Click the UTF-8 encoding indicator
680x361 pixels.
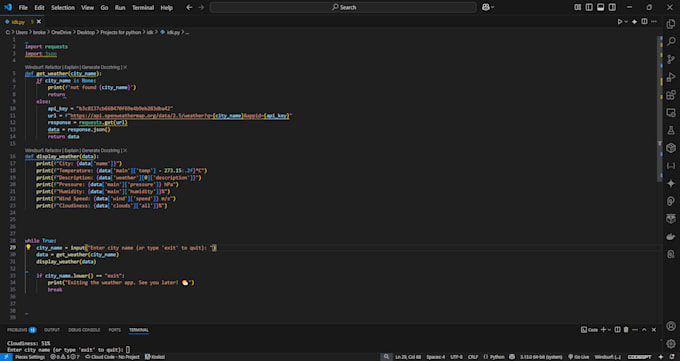[456, 357]
